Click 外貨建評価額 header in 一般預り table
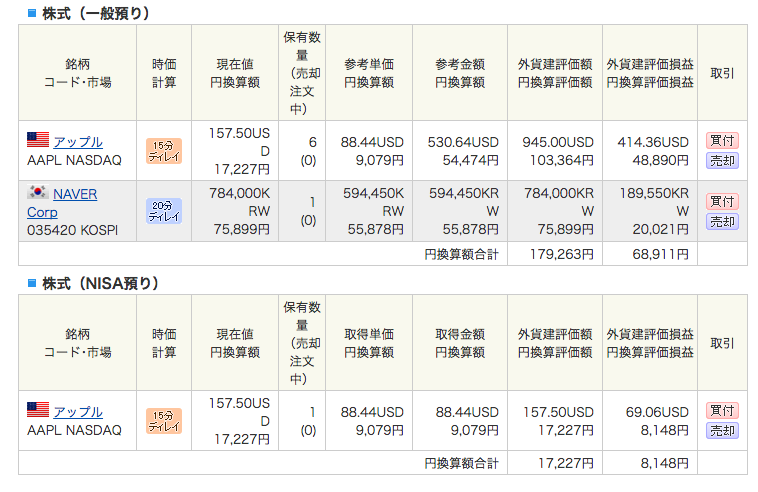 coord(554,73)
